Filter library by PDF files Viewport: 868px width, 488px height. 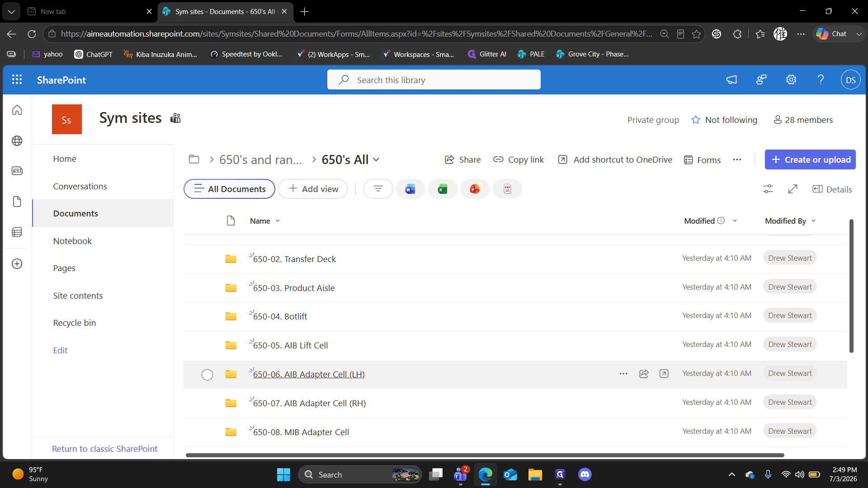click(507, 189)
